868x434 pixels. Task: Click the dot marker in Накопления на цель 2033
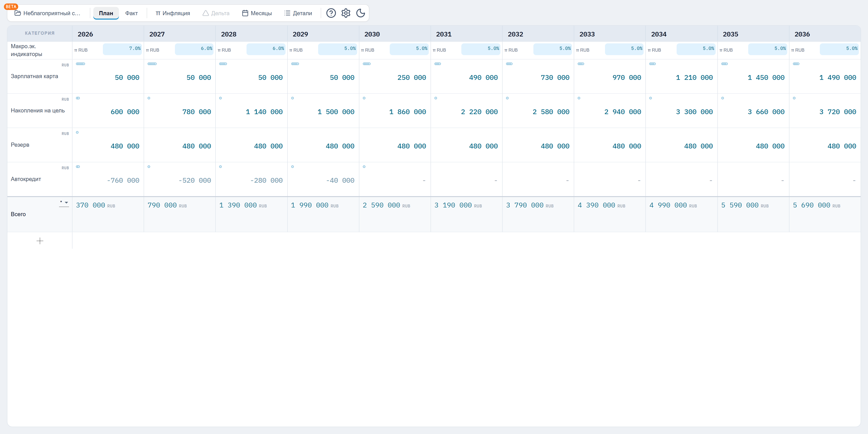point(579,98)
